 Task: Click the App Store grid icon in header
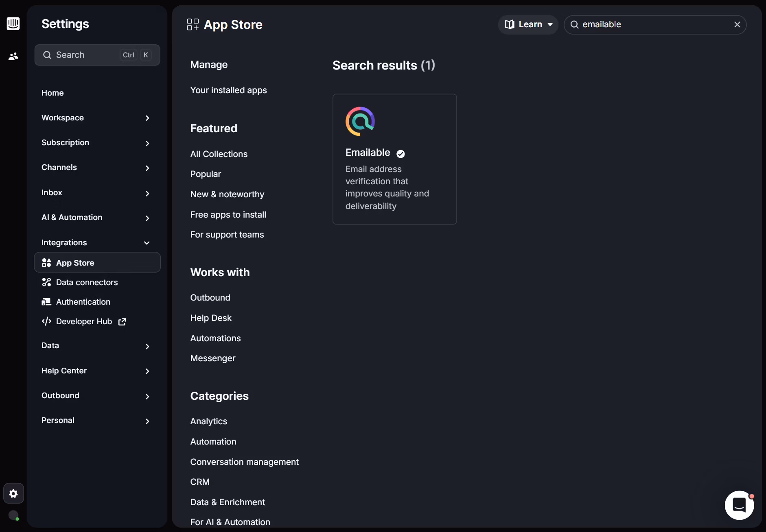tap(193, 24)
